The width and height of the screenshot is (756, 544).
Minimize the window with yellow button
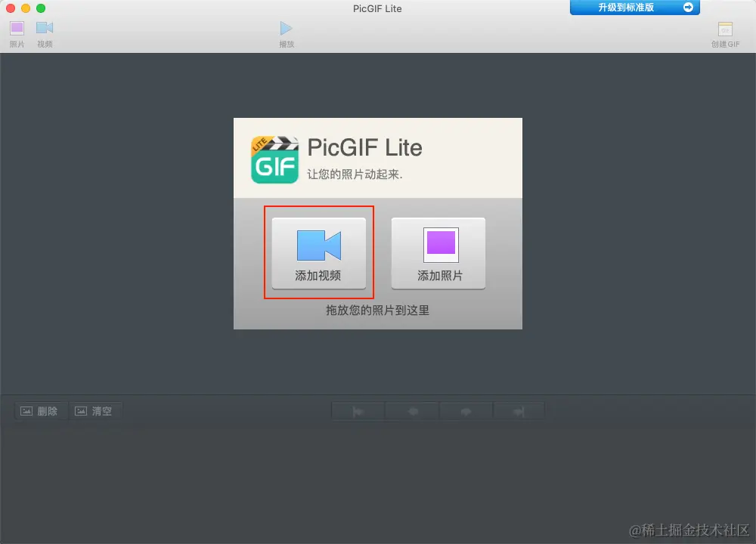[x=26, y=8]
